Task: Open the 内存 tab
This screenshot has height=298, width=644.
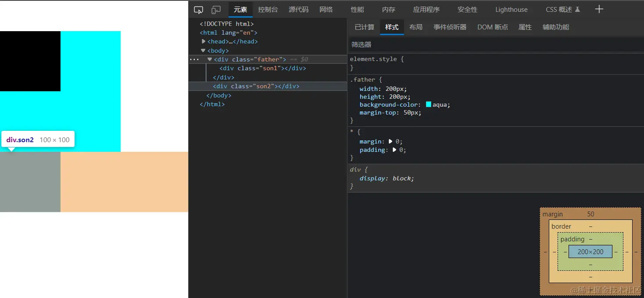Action: tap(388, 10)
